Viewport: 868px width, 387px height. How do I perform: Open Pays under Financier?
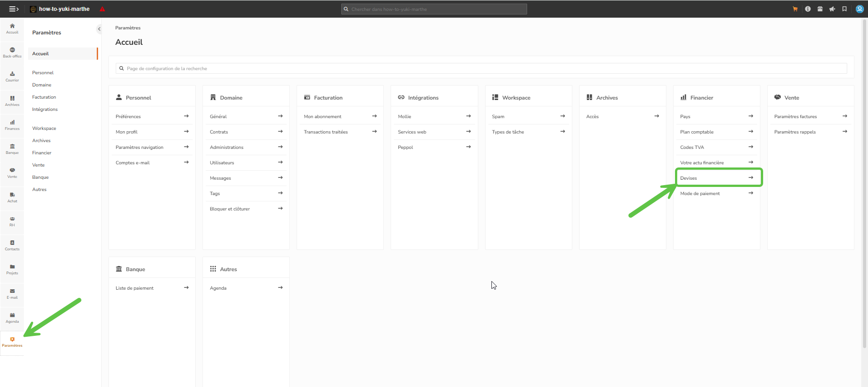point(717,116)
